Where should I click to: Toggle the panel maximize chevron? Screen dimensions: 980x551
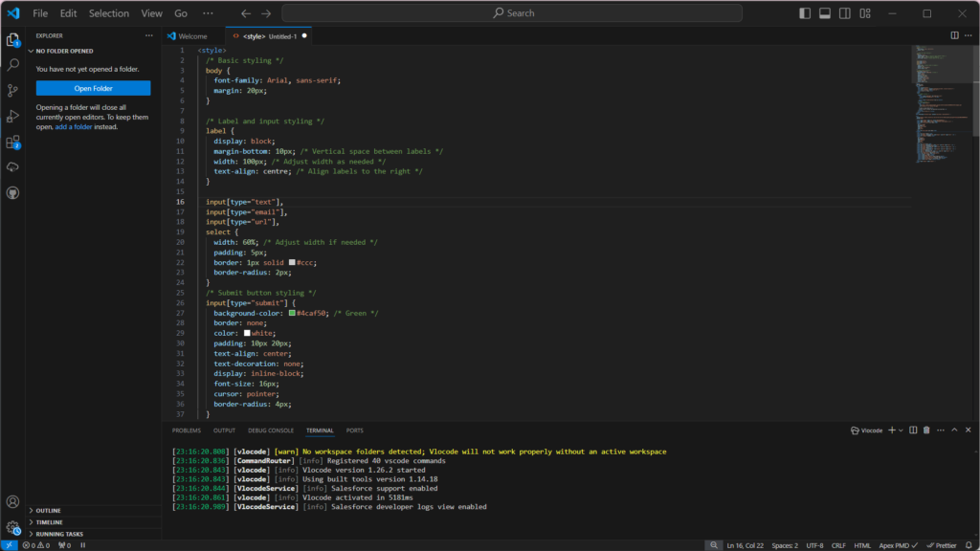[x=954, y=430]
